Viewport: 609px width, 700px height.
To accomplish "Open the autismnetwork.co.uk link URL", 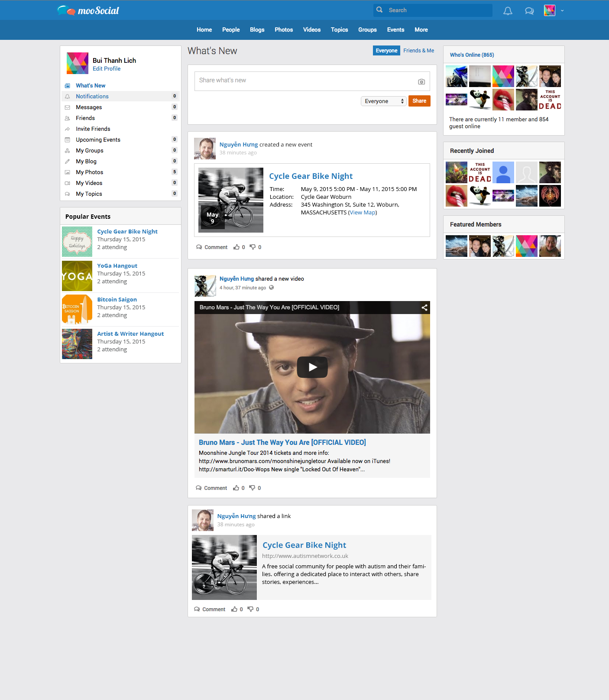I will click(305, 556).
